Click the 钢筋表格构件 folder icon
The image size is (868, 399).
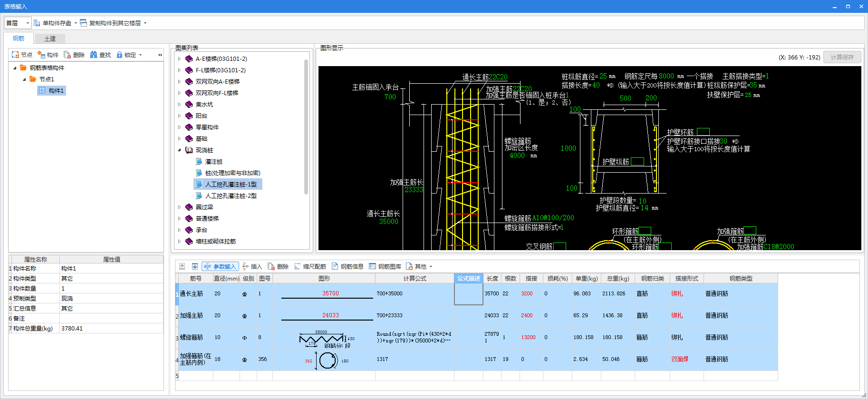click(x=23, y=68)
